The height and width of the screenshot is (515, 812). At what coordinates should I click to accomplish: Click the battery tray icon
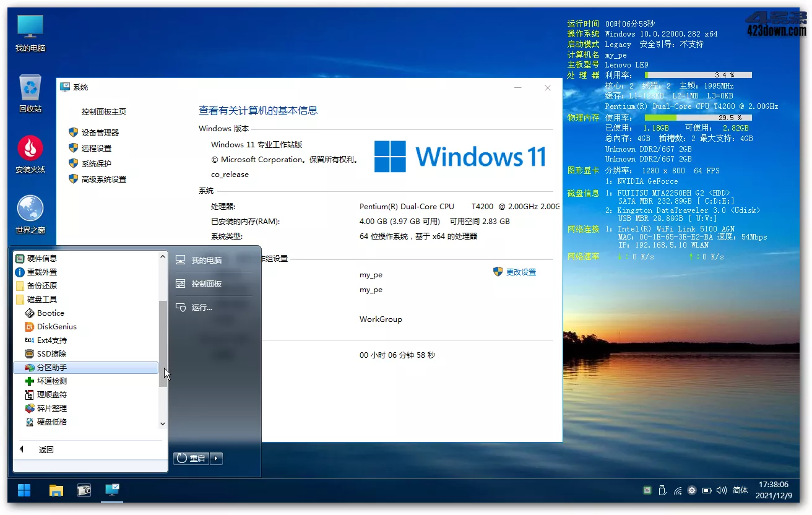click(x=707, y=490)
